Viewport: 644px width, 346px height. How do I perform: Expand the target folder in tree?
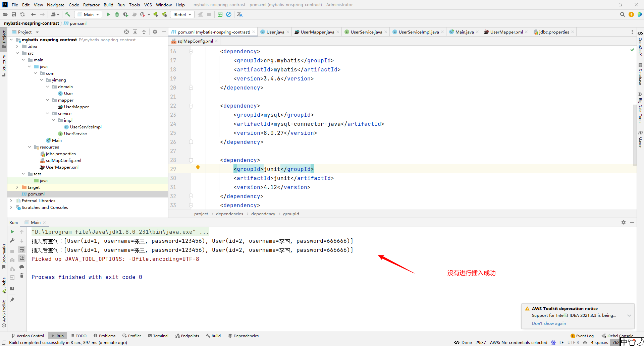[17, 187]
